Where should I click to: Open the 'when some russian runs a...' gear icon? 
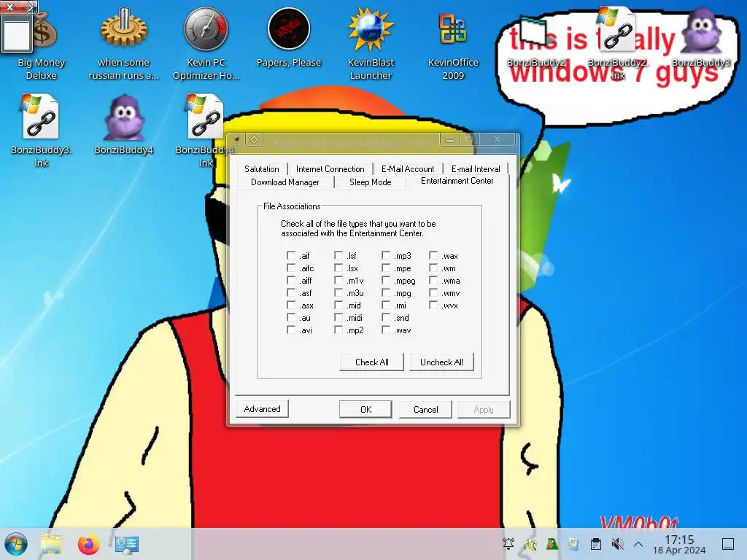click(x=123, y=29)
